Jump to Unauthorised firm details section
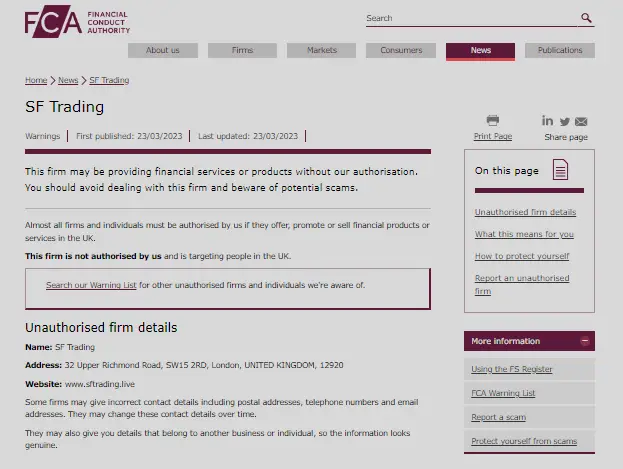This screenshot has height=469, width=623. click(x=525, y=212)
